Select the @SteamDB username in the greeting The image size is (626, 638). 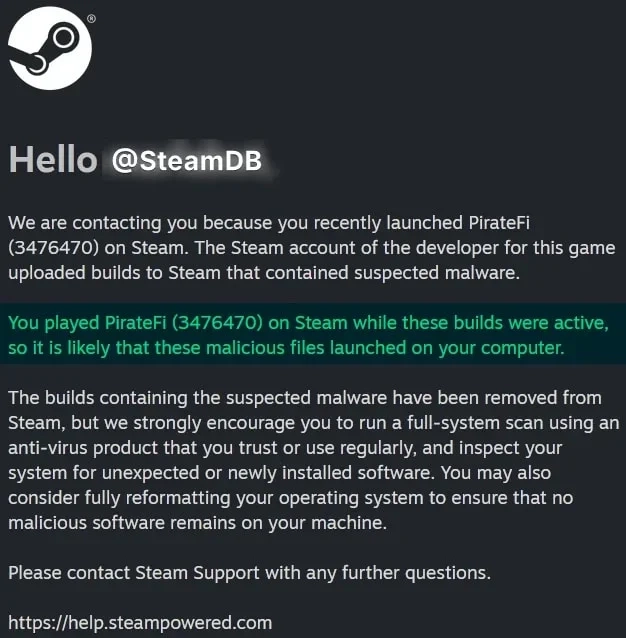tap(186, 161)
